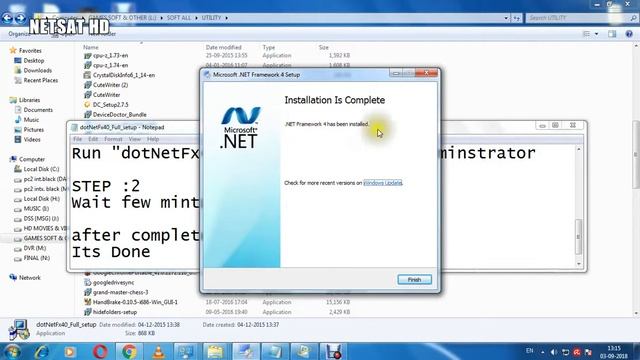Select the HandBrake-0.10.5 installer file
The width and height of the screenshot is (640, 360).
click(x=135, y=302)
